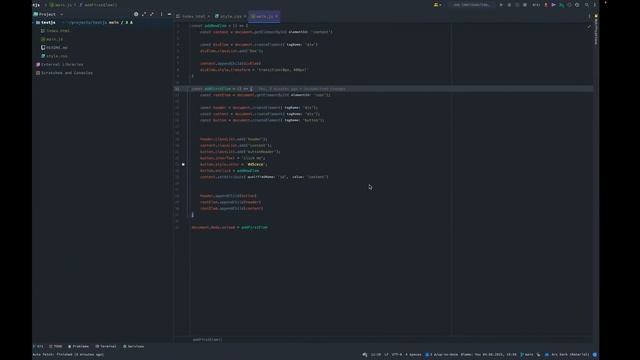Click the Auto fetch finished status message
The image size is (640, 360).
pyautogui.click(x=68, y=354)
